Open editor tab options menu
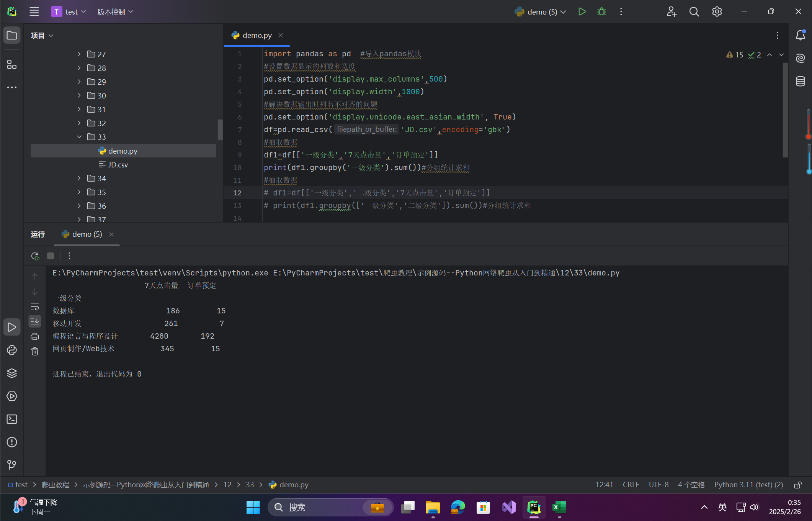Image resolution: width=812 pixels, height=521 pixels. point(777,35)
